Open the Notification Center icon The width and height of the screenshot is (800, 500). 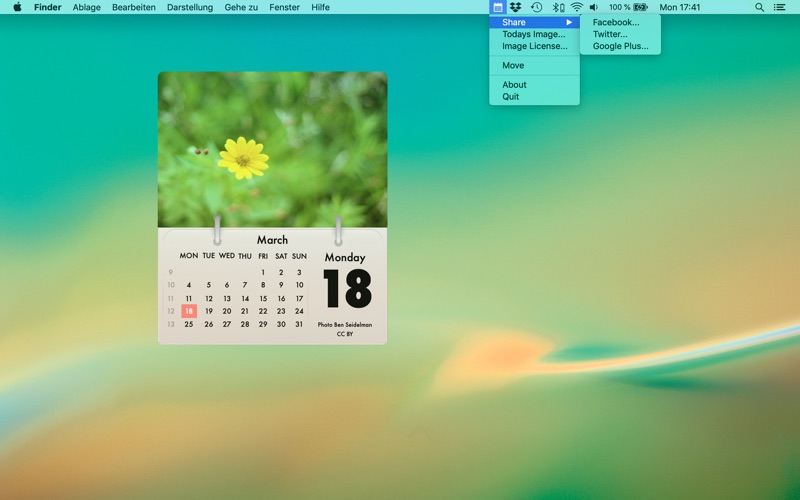[779, 7]
